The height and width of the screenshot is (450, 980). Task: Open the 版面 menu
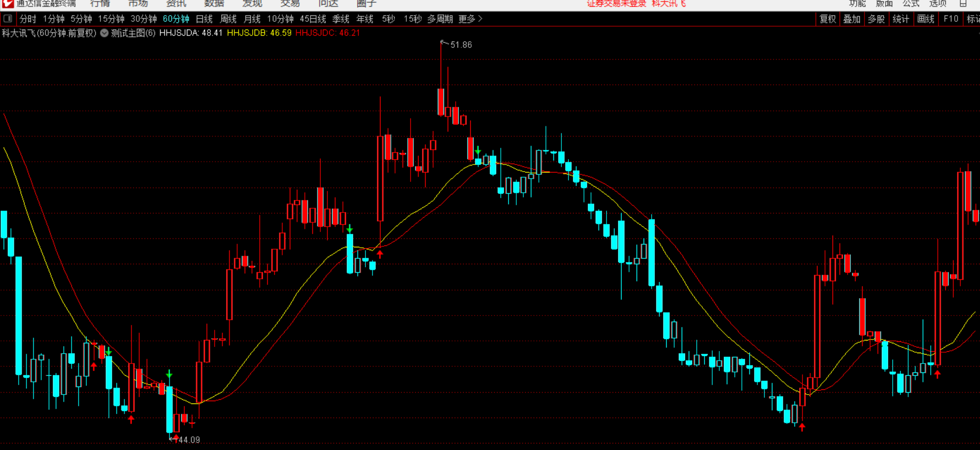tap(884, 4)
